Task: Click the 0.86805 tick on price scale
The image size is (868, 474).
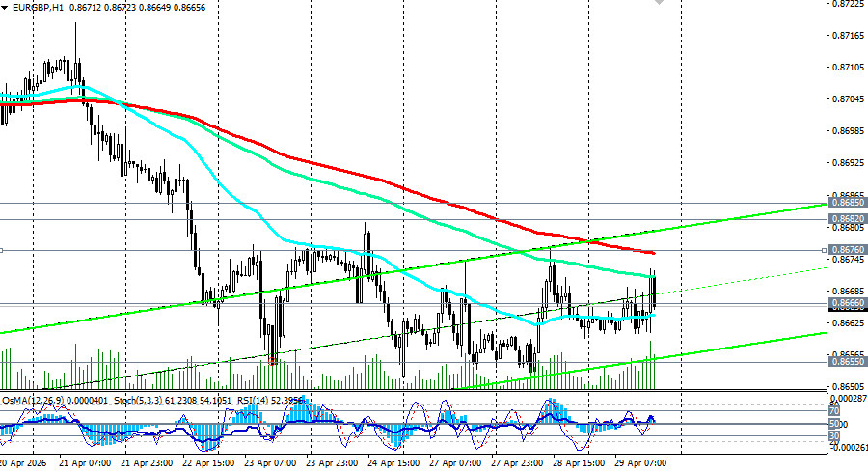Action: point(848,227)
